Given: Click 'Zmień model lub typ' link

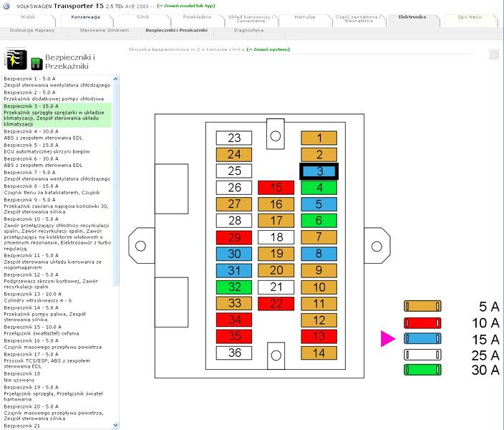Looking at the screenshot, I should [186, 6].
